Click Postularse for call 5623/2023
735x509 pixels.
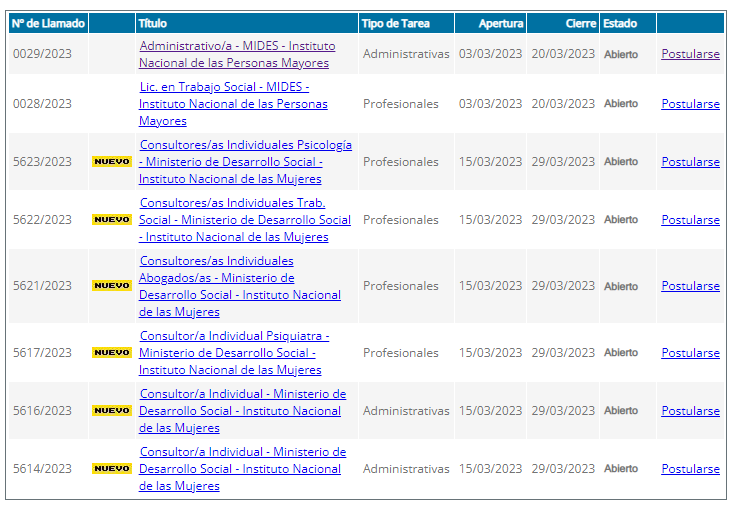point(690,162)
